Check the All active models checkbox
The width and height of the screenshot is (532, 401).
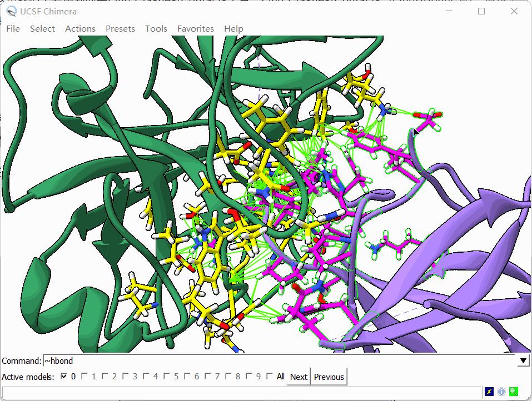[270, 376]
